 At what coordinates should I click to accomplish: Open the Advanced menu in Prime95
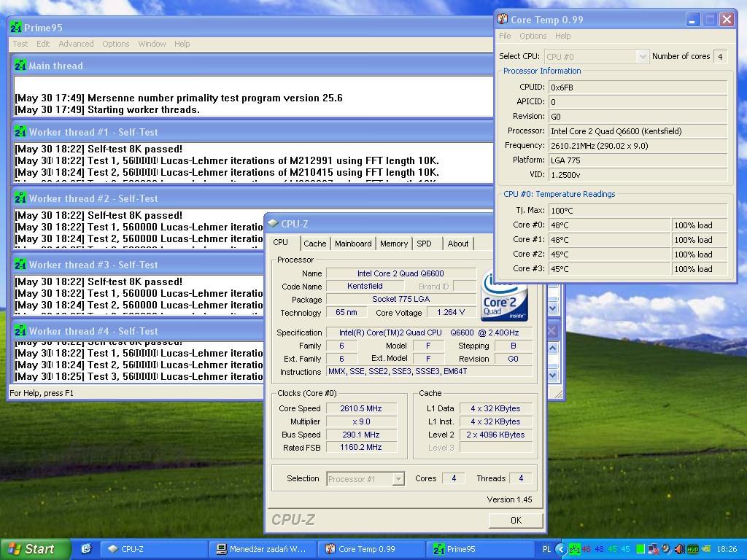(x=76, y=44)
